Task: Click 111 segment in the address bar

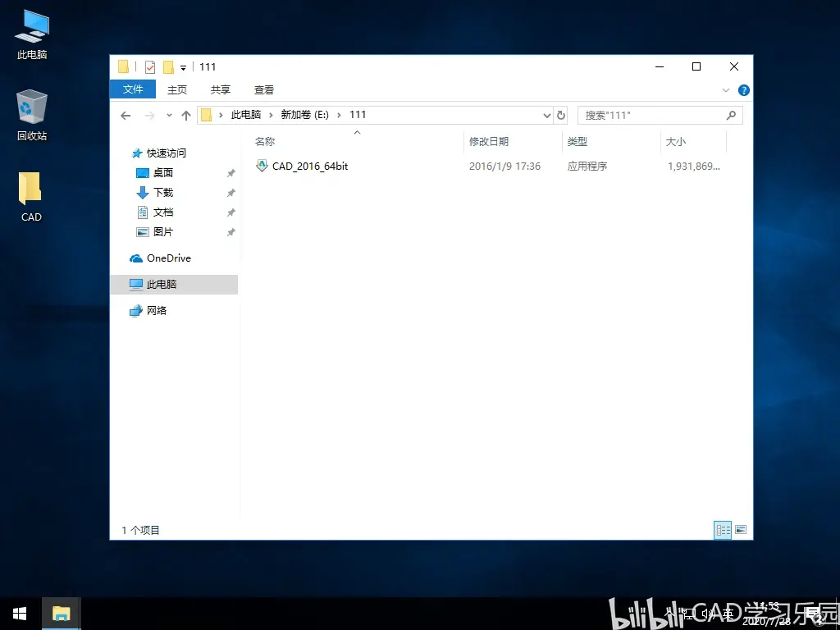Action: pyautogui.click(x=358, y=115)
